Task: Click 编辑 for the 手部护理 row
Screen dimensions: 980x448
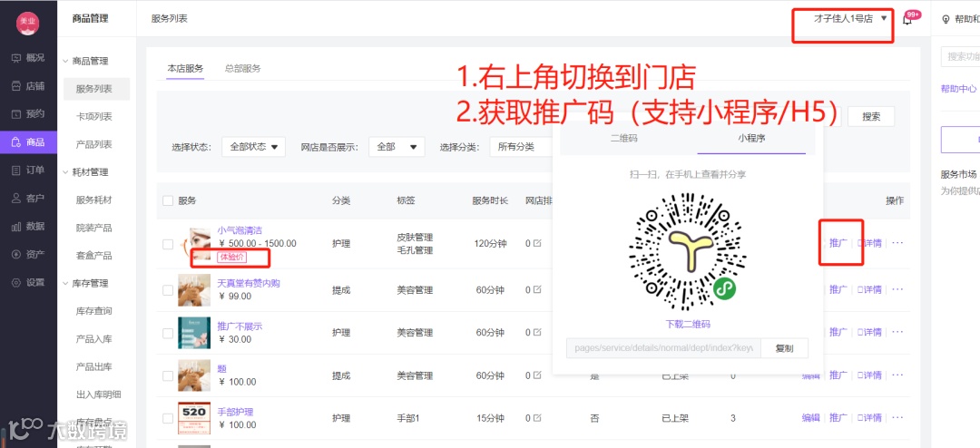Action: (810, 417)
